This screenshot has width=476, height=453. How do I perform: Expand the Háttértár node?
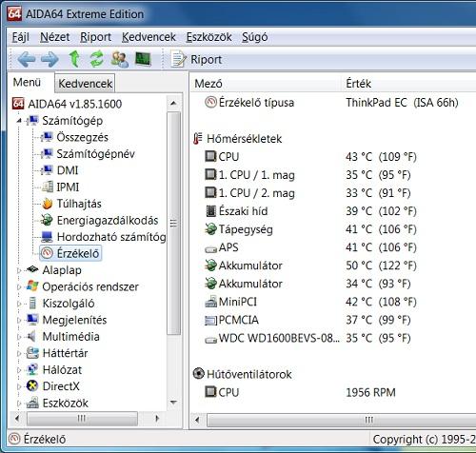(x=19, y=353)
